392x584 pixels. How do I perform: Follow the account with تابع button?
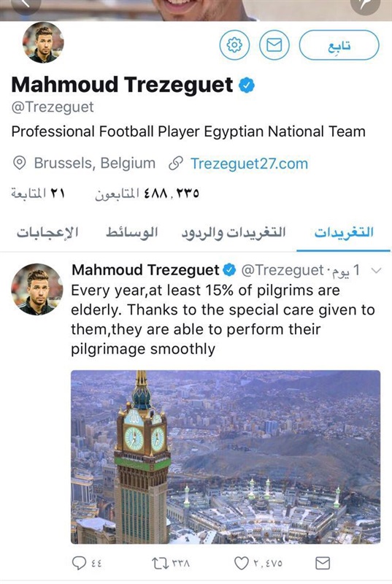339,45
